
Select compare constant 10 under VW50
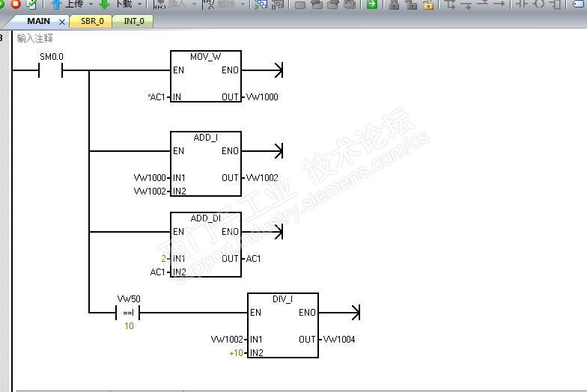pos(129,326)
